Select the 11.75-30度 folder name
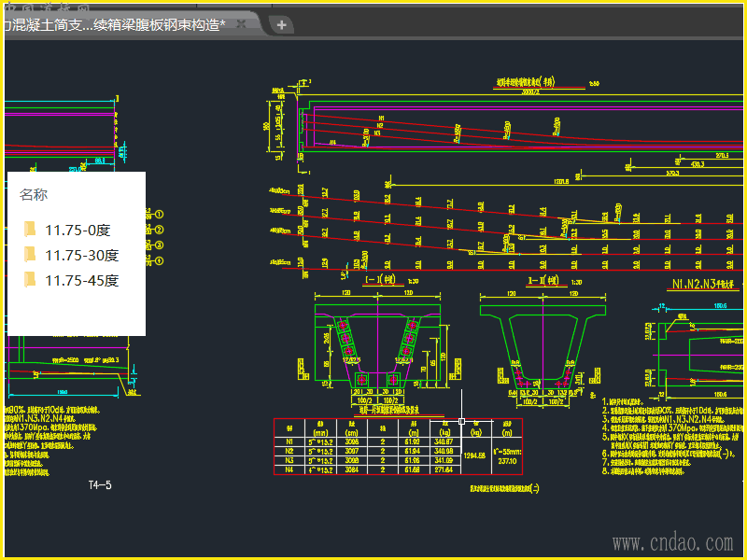Screen dimensions: 747x560 [82, 255]
